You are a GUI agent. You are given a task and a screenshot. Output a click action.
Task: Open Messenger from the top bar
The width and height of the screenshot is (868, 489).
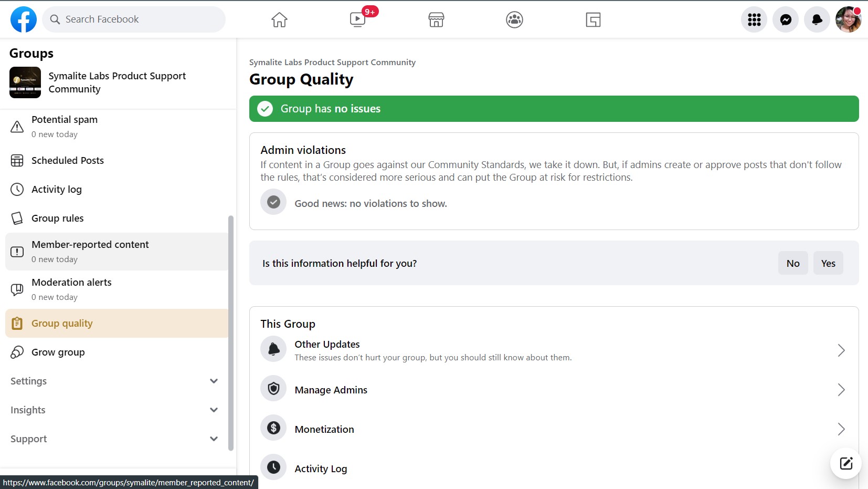tap(785, 19)
